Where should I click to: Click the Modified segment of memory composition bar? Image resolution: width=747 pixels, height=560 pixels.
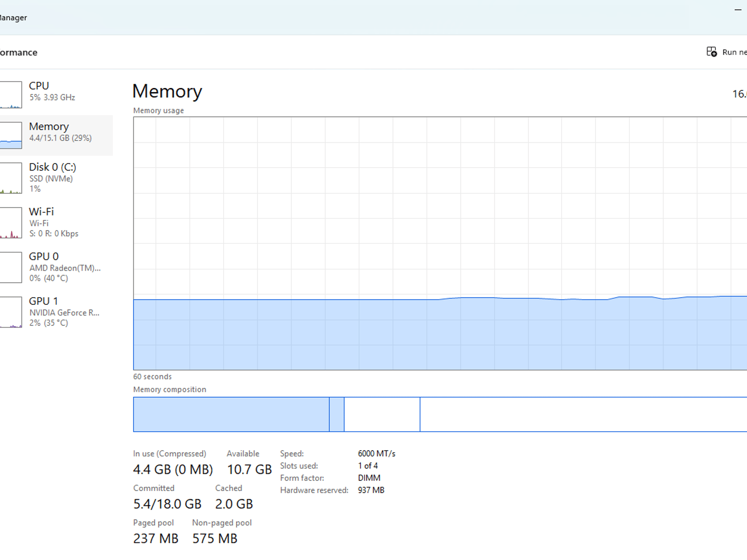[x=337, y=415]
